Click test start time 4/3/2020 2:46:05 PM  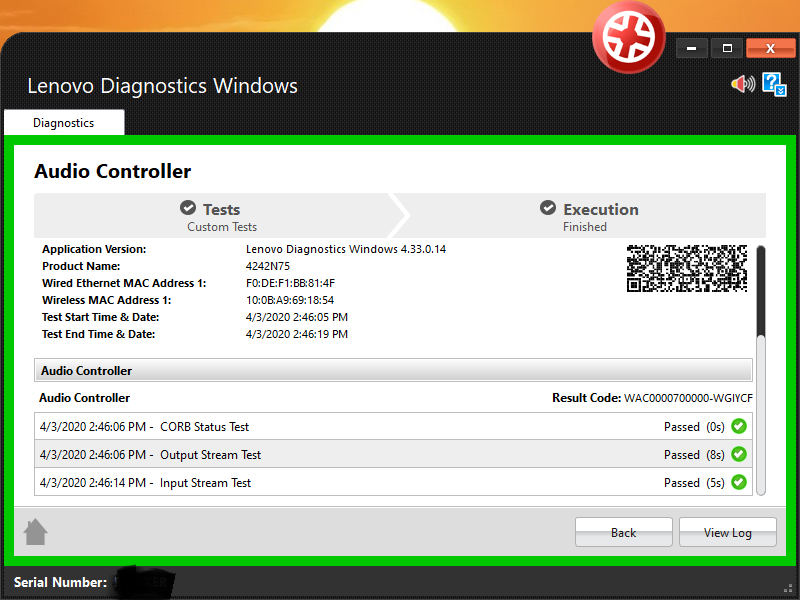(297, 317)
